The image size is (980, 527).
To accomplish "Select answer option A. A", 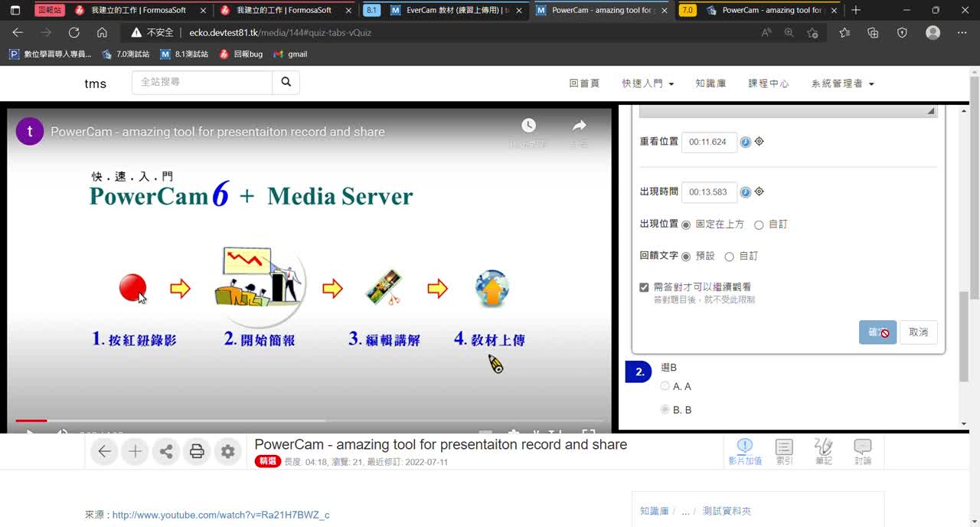I will pos(665,386).
